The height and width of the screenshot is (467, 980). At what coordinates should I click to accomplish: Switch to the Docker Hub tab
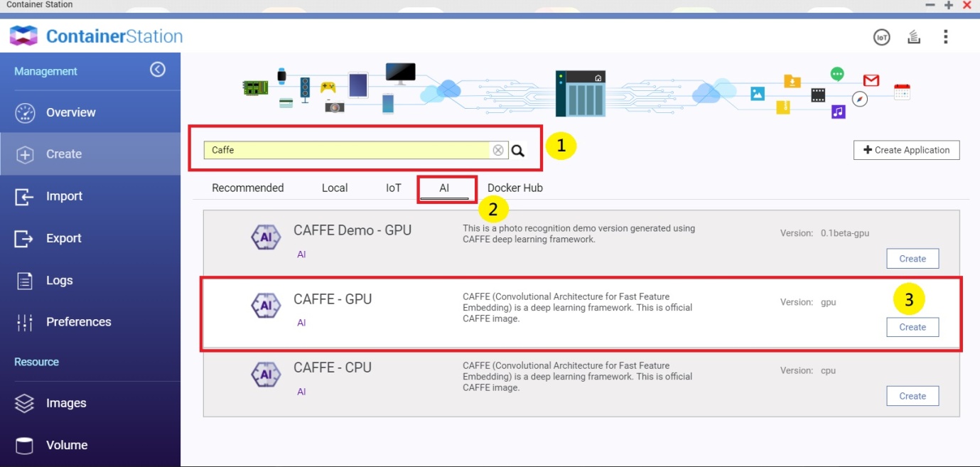pyautogui.click(x=515, y=188)
